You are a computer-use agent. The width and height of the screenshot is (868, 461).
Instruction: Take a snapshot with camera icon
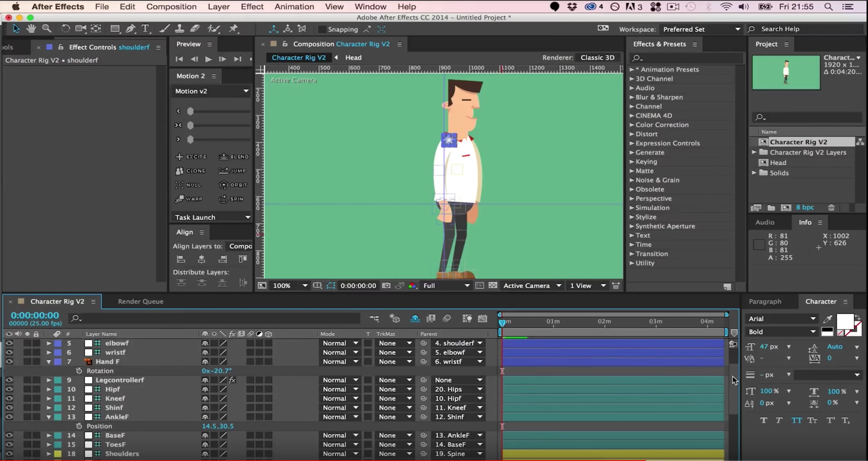[386, 286]
